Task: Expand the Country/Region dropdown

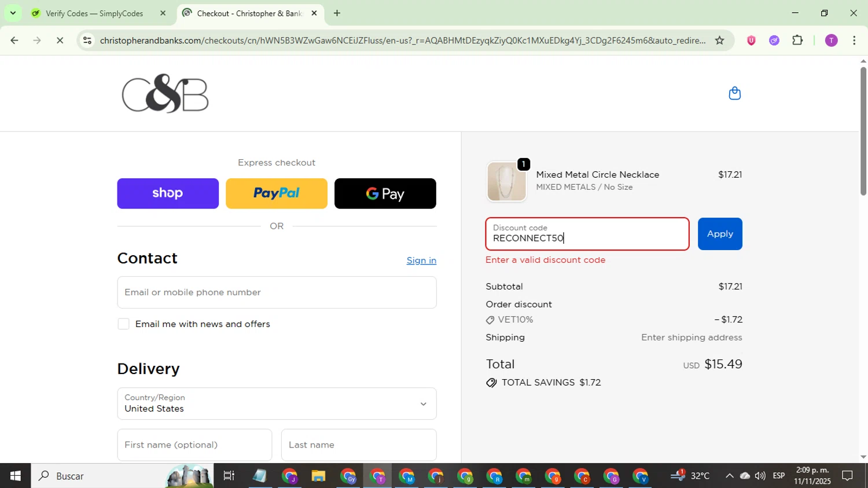Action: (x=277, y=403)
